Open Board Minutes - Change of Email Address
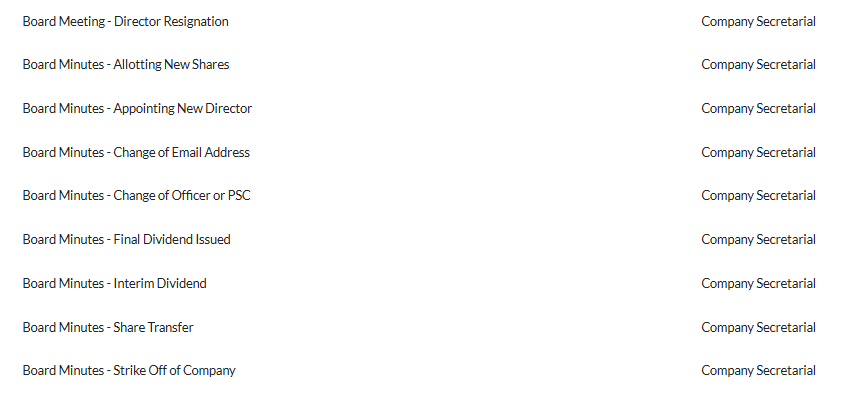 pyautogui.click(x=136, y=152)
